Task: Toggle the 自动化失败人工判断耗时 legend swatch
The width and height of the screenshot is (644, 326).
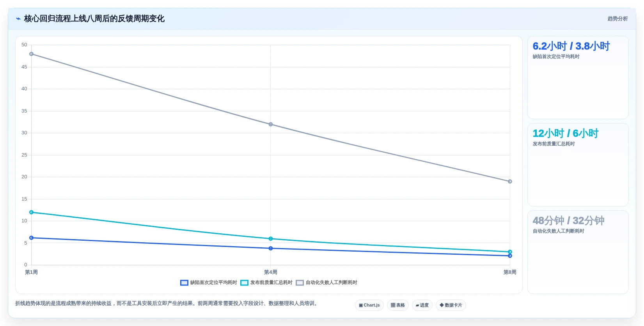Action: (x=300, y=283)
